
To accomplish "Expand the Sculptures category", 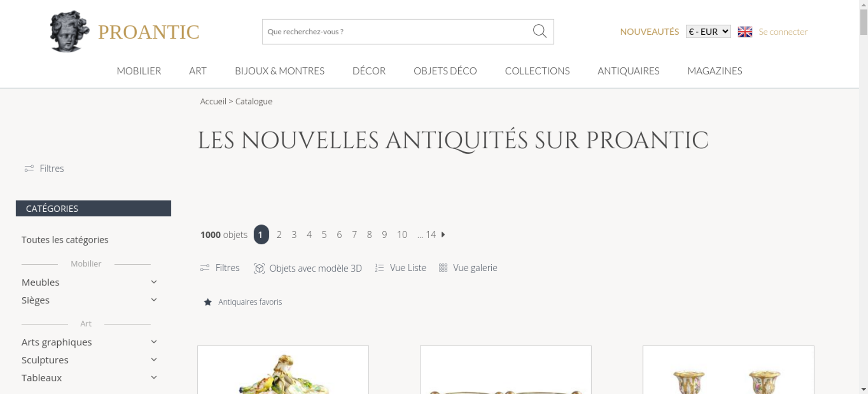I will point(154,360).
